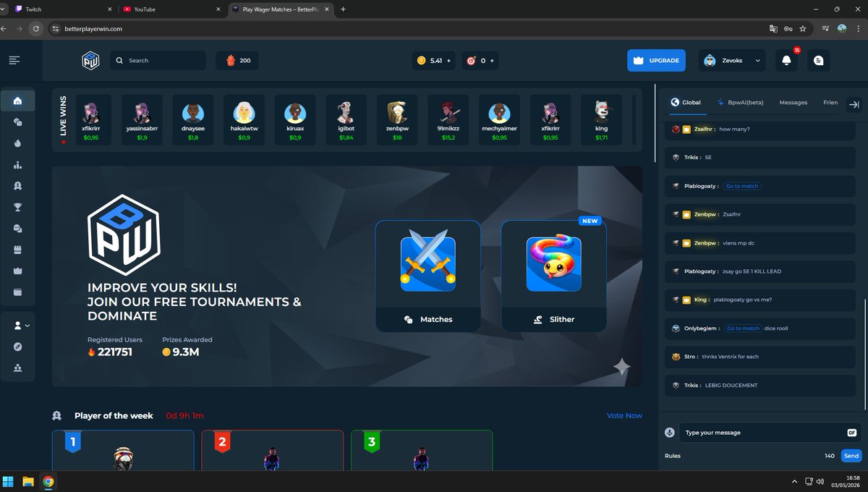Open the compass icon in sidebar

point(17,347)
